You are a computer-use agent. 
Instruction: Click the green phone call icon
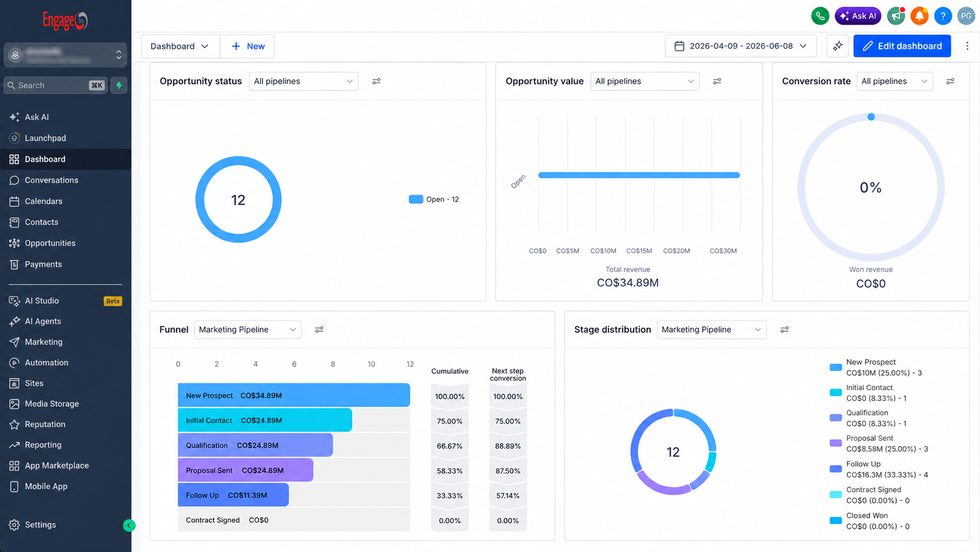(820, 16)
